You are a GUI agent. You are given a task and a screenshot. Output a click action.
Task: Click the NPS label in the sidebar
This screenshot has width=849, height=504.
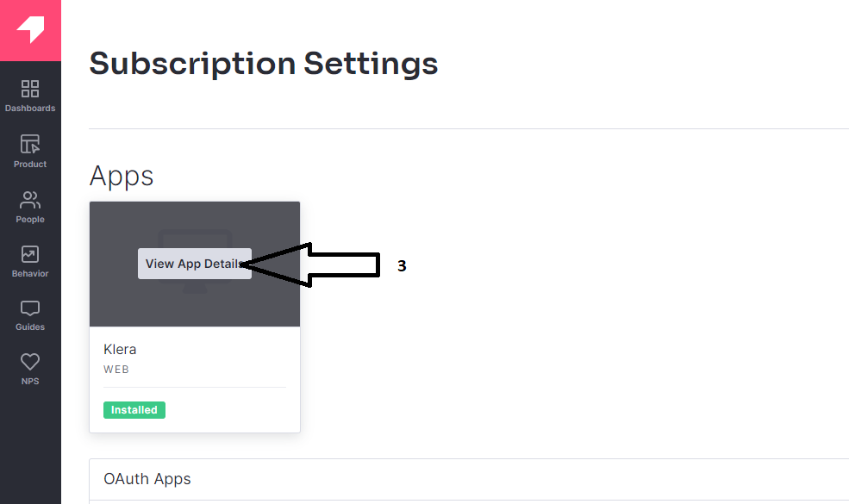[30, 381]
